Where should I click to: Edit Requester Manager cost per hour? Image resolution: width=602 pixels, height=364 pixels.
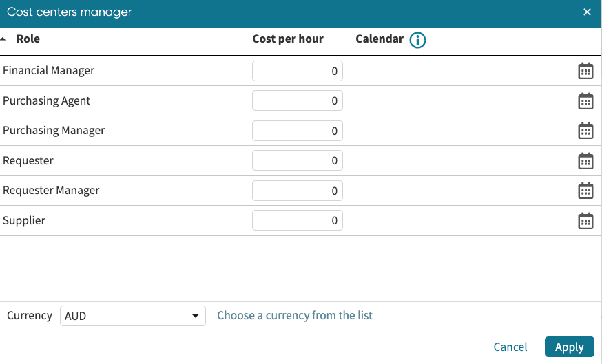[x=298, y=191]
